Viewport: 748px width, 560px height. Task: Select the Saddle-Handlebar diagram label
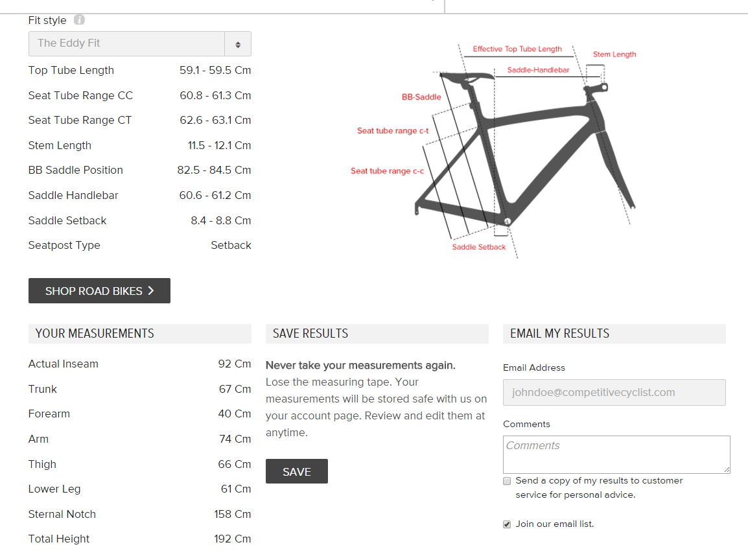point(538,70)
